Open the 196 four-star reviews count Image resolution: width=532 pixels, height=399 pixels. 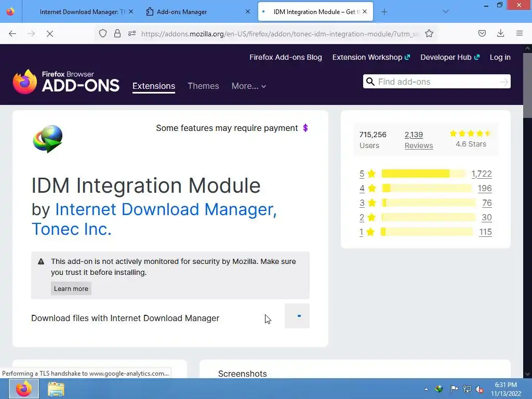(485, 188)
